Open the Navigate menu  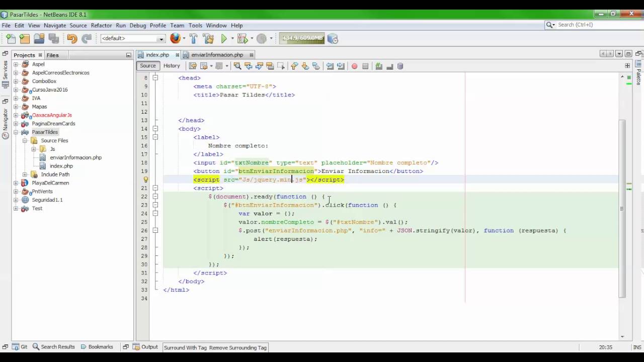pos(55,25)
